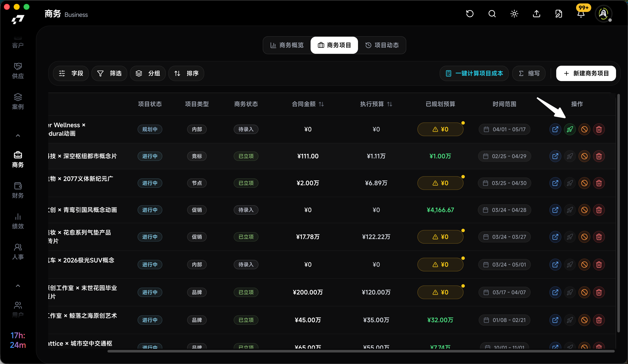
Task: Toggle sort on 执行预算 column
Action: click(390, 104)
